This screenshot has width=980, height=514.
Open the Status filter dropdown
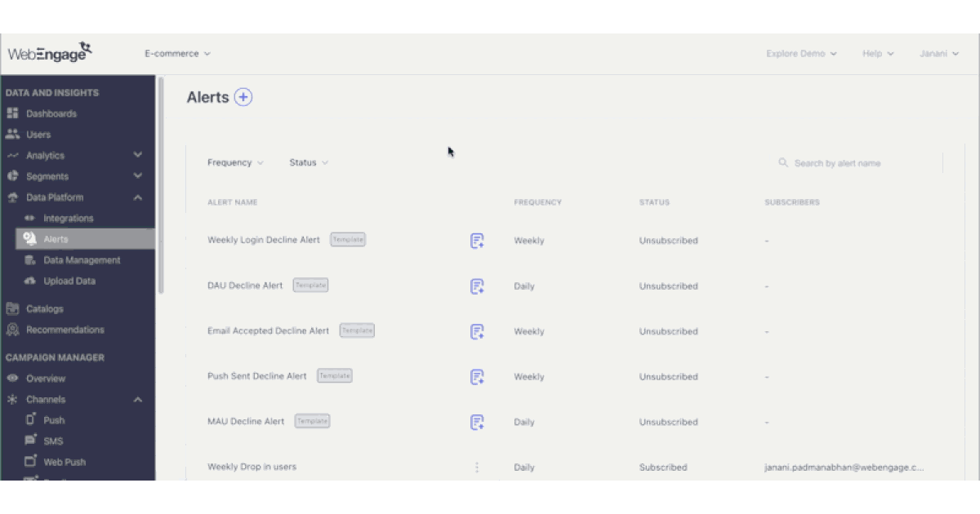pyautogui.click(x=308, y=162)
